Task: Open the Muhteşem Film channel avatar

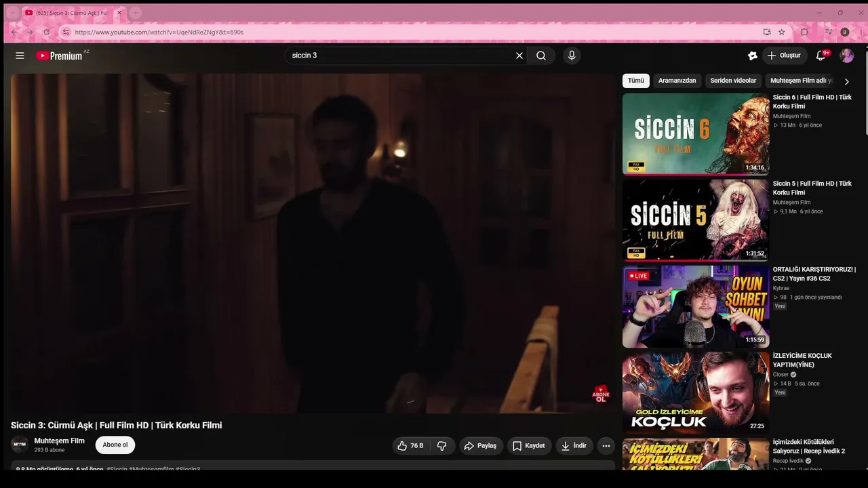Action: coord(20,445)
